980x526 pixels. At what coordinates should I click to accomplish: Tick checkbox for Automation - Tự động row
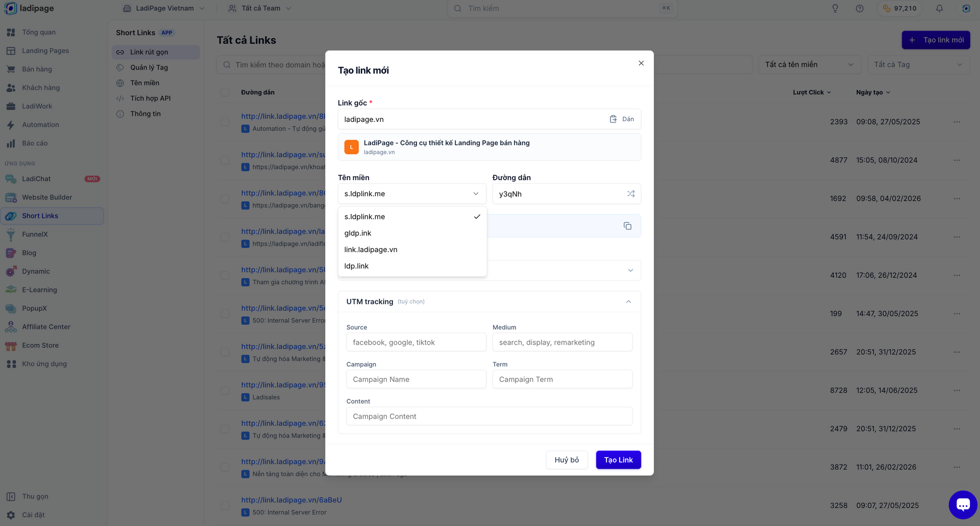pyautogui.click(x=225, y=122)
